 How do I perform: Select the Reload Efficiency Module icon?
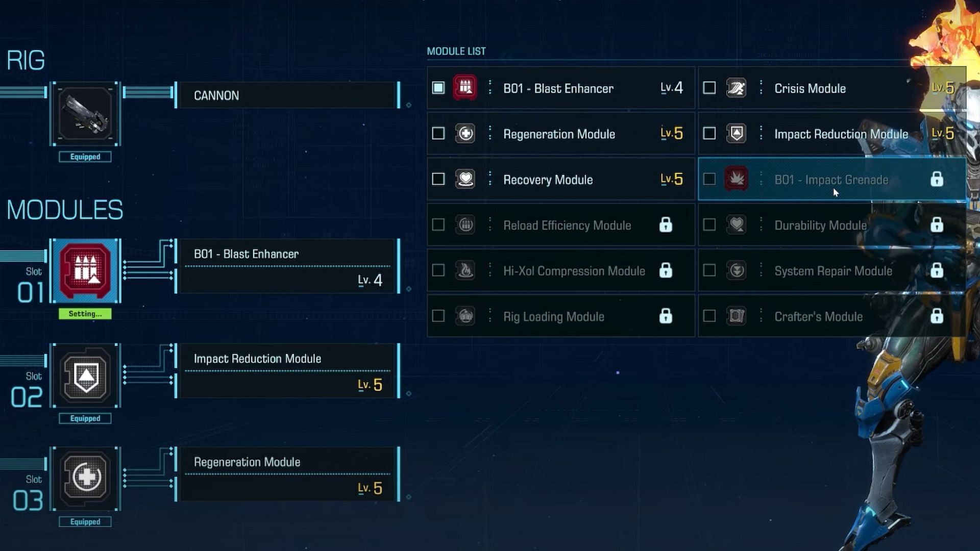click(x=466, y=226)
